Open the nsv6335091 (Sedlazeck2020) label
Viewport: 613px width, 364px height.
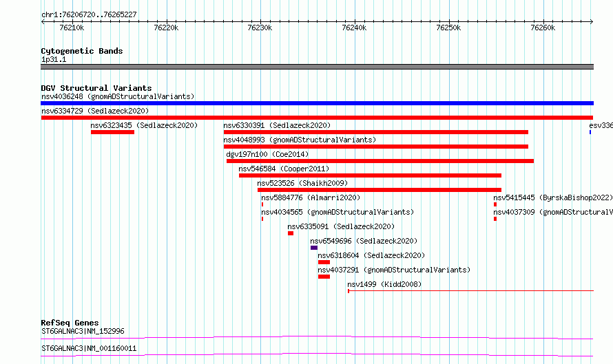(341, 226)
